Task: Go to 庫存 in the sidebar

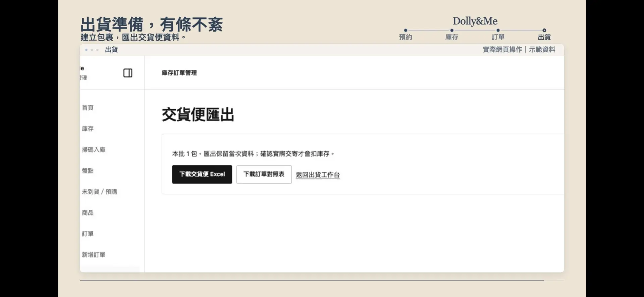Action: pos(88,129)
